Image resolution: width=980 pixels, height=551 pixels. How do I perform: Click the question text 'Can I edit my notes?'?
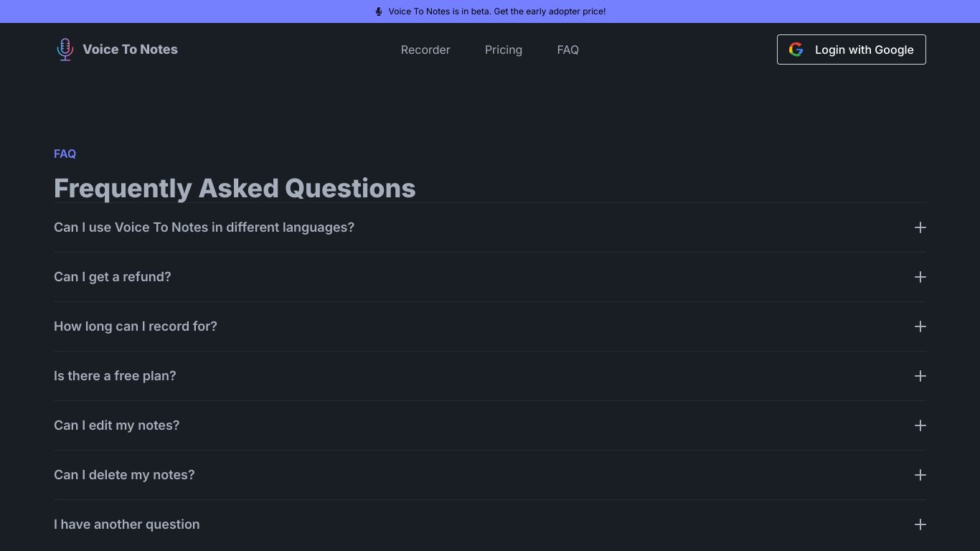[117, 425]
